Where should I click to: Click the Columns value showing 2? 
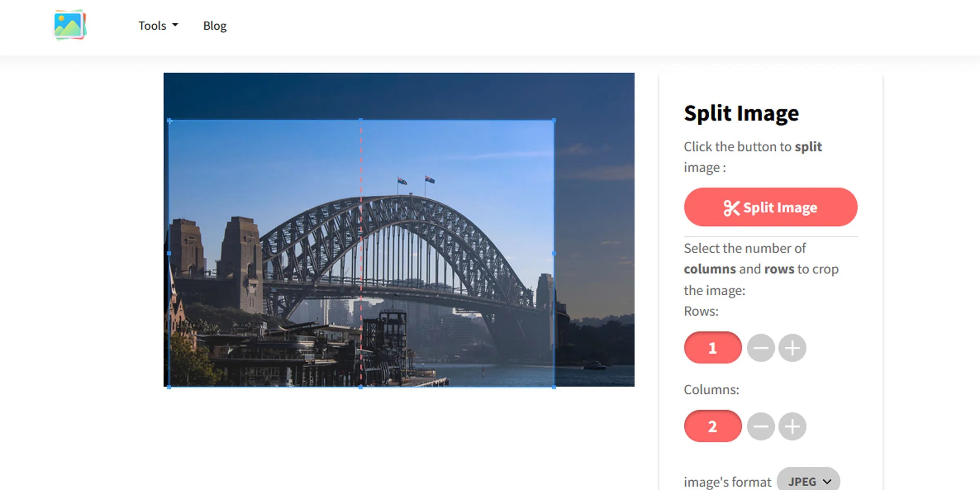713,426
